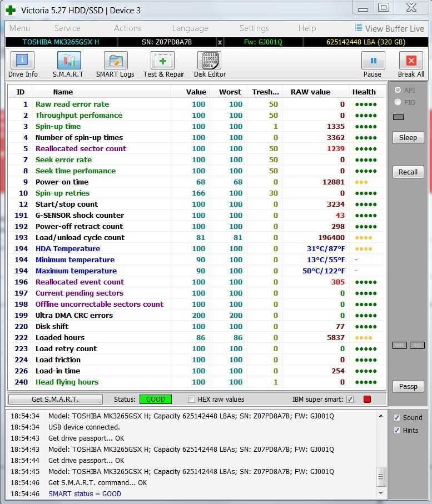Image resolution: width=432 pixels, height=504 pixels.
Task: Open the Language menu
Action: point(190,28)
